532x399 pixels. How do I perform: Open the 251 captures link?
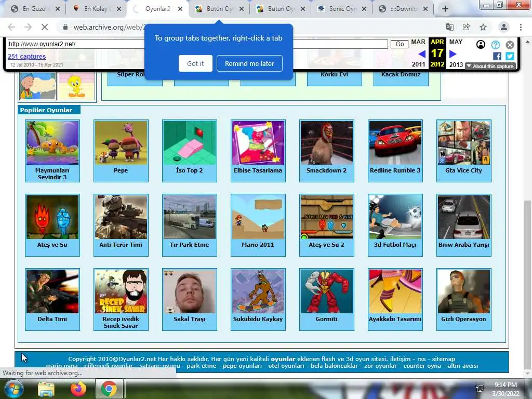[27, 56]
